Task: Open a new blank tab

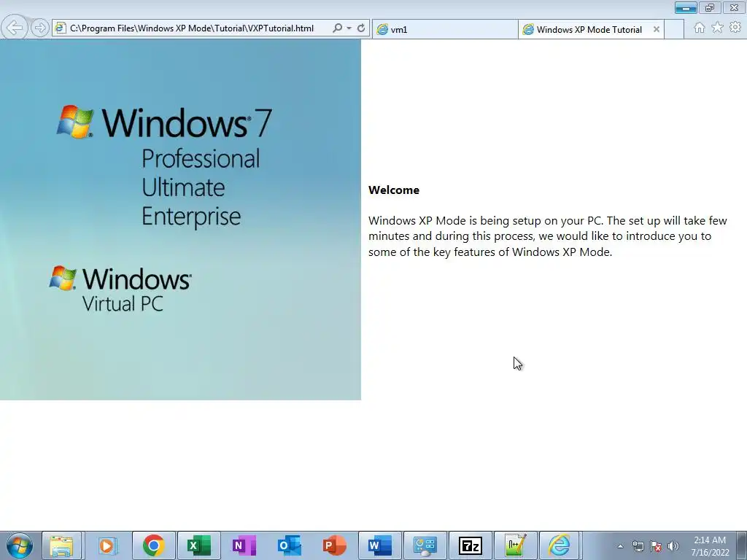Action: point(673,29)
